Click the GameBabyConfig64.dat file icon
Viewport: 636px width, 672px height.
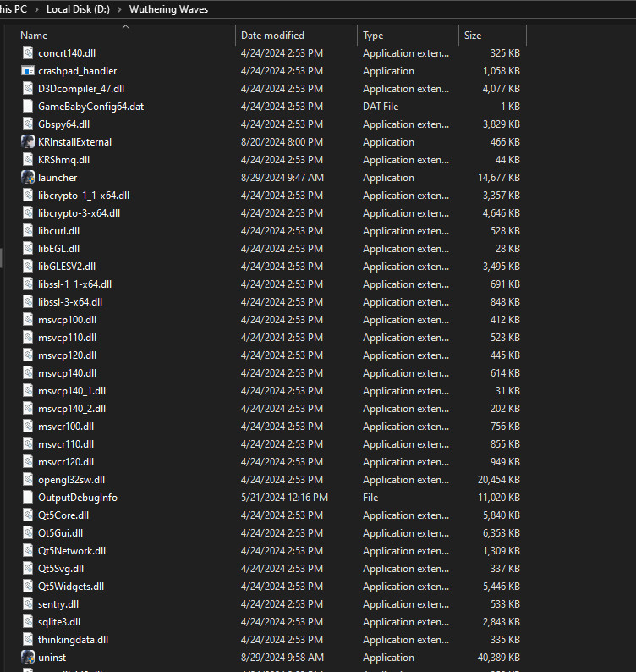28,107
